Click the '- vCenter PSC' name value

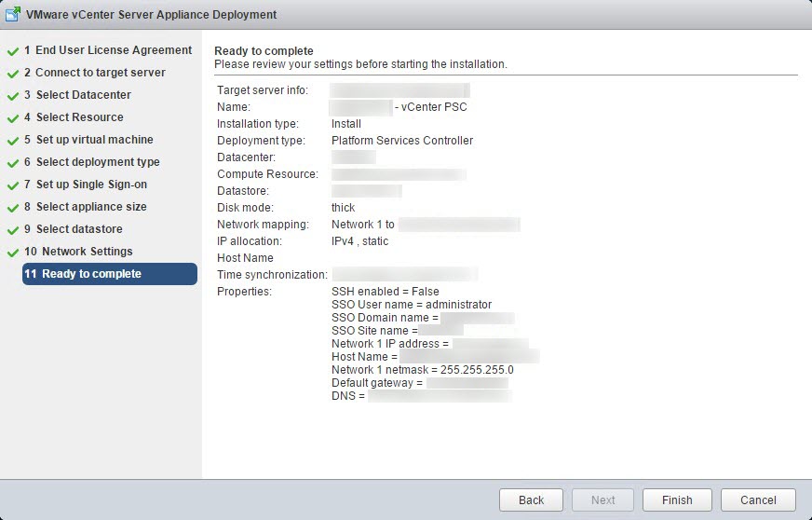[431, 107]
